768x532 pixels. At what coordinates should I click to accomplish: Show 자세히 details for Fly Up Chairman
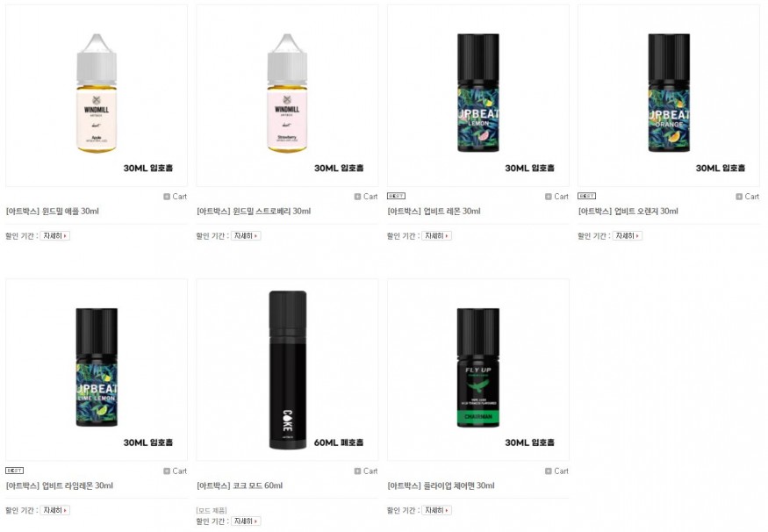point(436,510)
